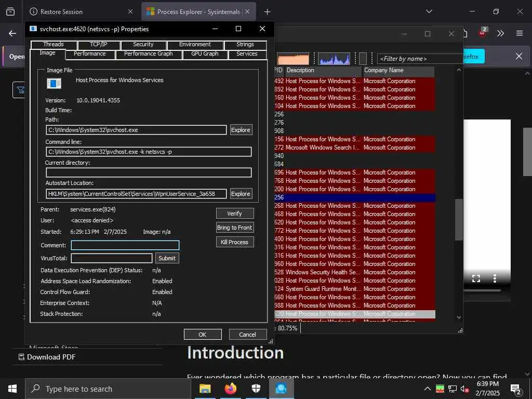Focus the Comment input field

[125, 245]
